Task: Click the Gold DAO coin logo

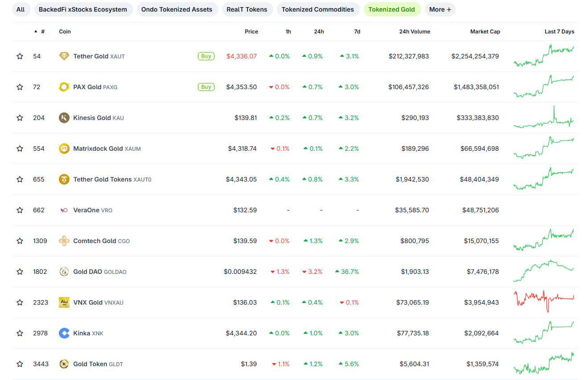Action: point(64,272)
